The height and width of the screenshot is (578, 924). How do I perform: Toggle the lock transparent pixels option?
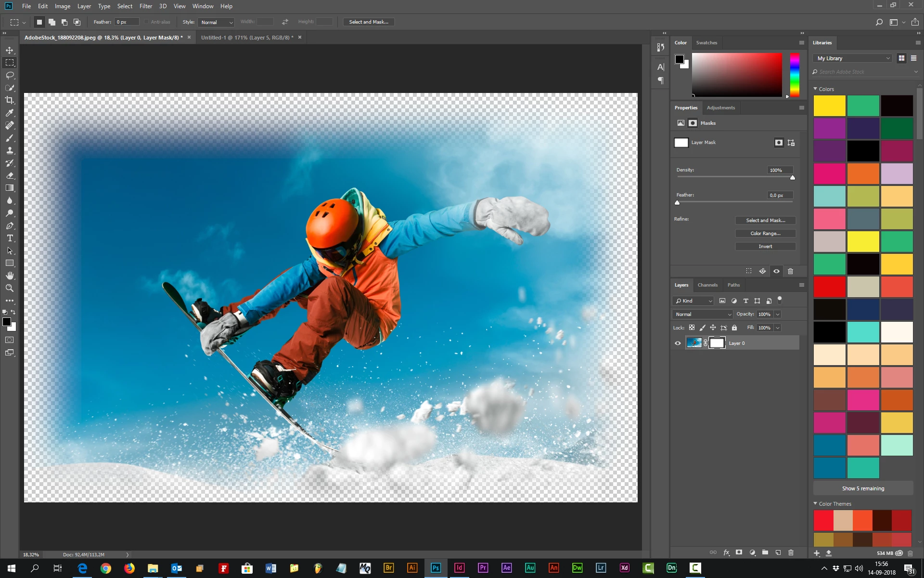(692, 328)
